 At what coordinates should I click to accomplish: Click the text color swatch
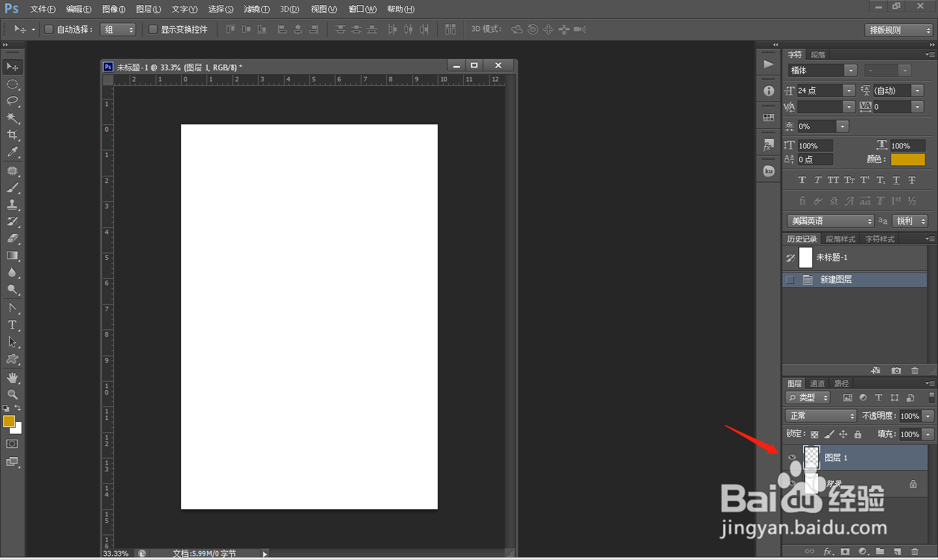point(908,160)
